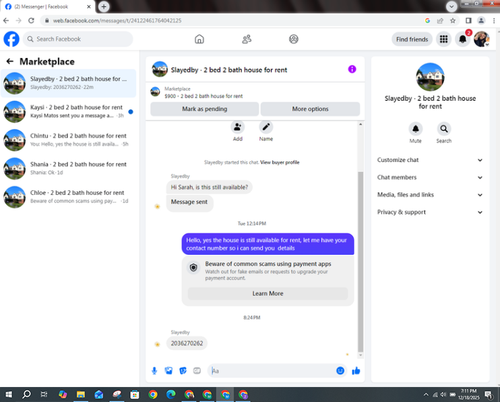Open browser tab search dropdown

[x=451, y=6]
